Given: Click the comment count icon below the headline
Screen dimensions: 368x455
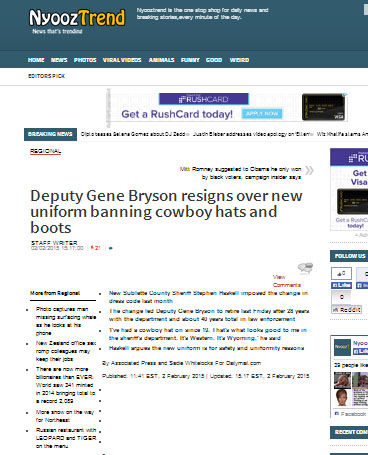Looking at the screenshot, I should pos(111,248).
